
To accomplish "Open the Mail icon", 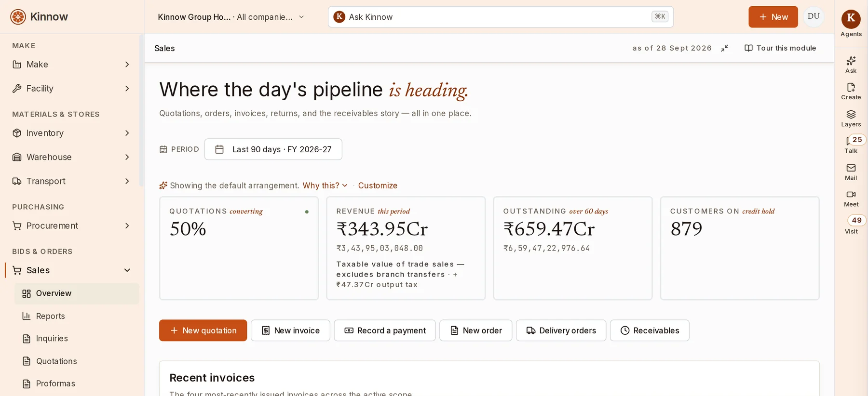I will coord(851,172).
